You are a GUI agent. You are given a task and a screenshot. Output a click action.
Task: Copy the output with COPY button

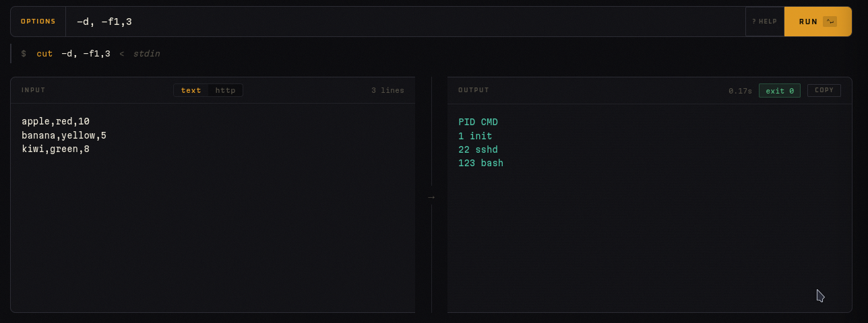(x=824, y=90)
